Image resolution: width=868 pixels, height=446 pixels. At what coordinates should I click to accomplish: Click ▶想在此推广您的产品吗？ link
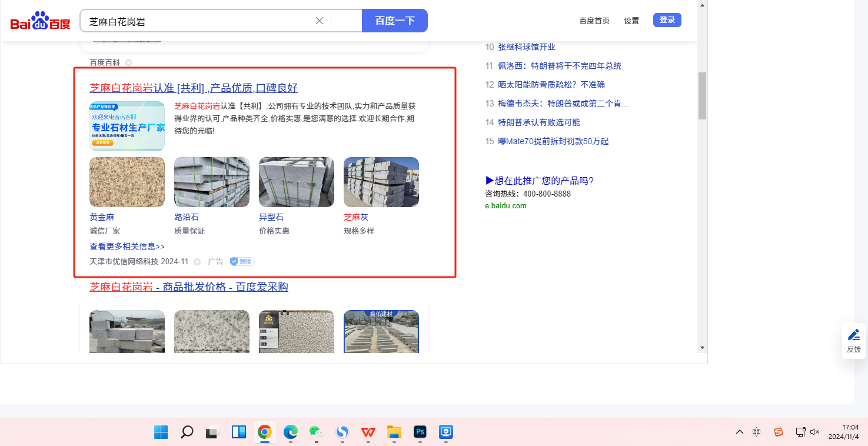coord(540,181)
